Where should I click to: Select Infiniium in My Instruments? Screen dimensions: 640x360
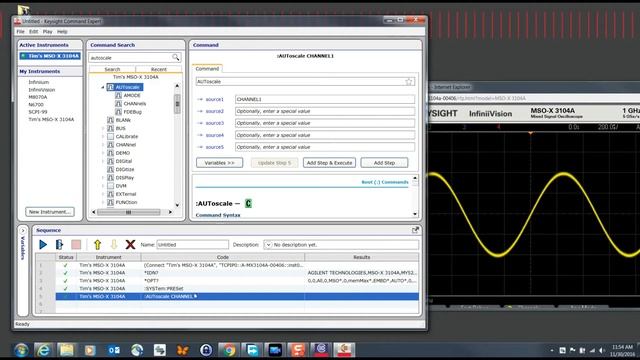(38, 82)
